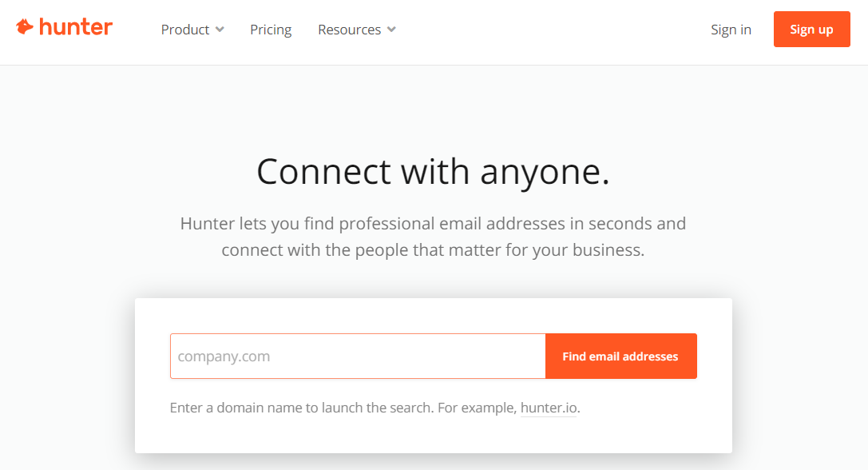Image resolution: width=868 pixels, height=470 pixels.
Task: Click Sign up in the top right corner
Action: (x=811, y=29)
